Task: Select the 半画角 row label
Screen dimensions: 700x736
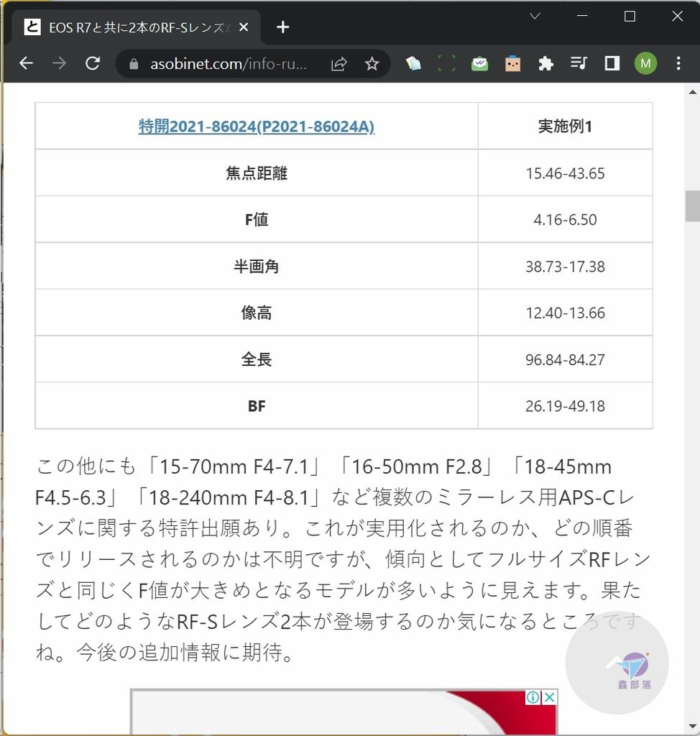Action: point(257,266)
